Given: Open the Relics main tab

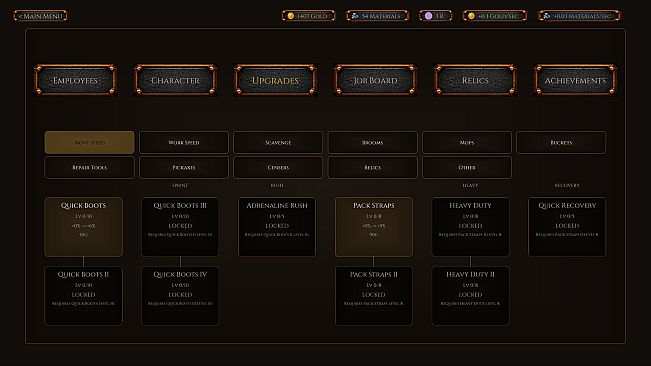Looking at the screenshot, I should click(475, 80).
